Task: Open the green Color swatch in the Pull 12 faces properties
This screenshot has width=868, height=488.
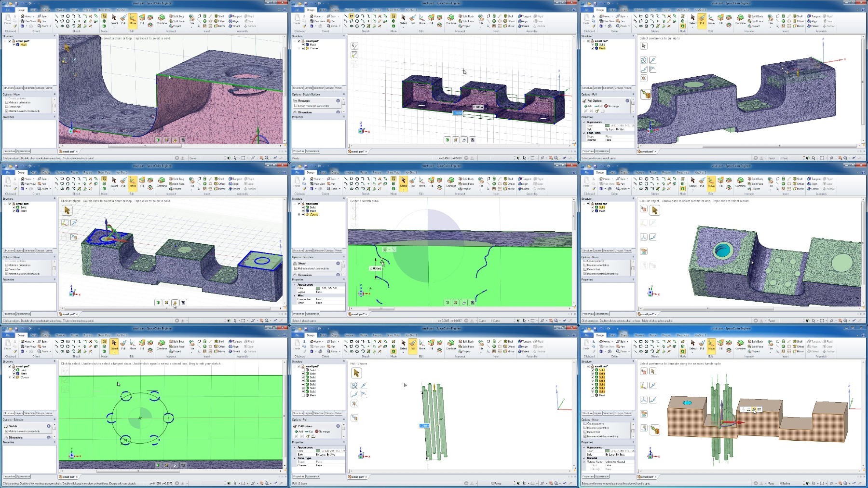Action: pos(318,451)
